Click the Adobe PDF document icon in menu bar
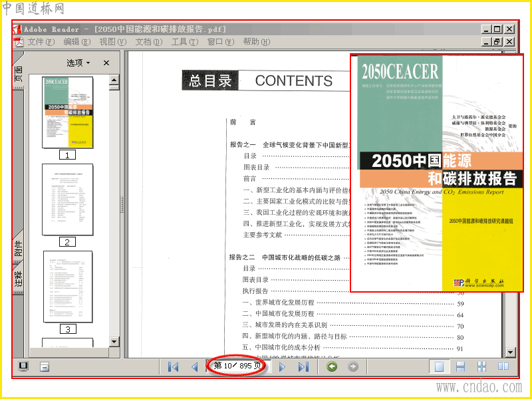This screenshot has width=532, height=399. click(x=19, y=42)
